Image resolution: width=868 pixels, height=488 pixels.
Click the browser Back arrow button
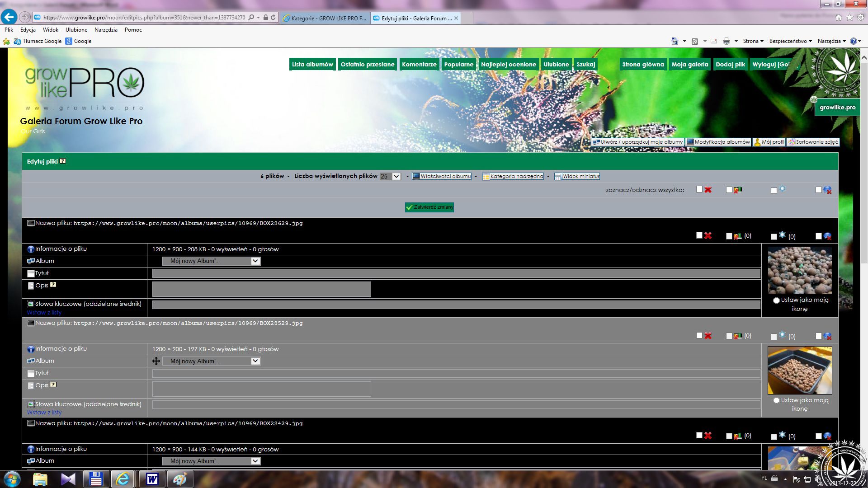tap(9, 17)
